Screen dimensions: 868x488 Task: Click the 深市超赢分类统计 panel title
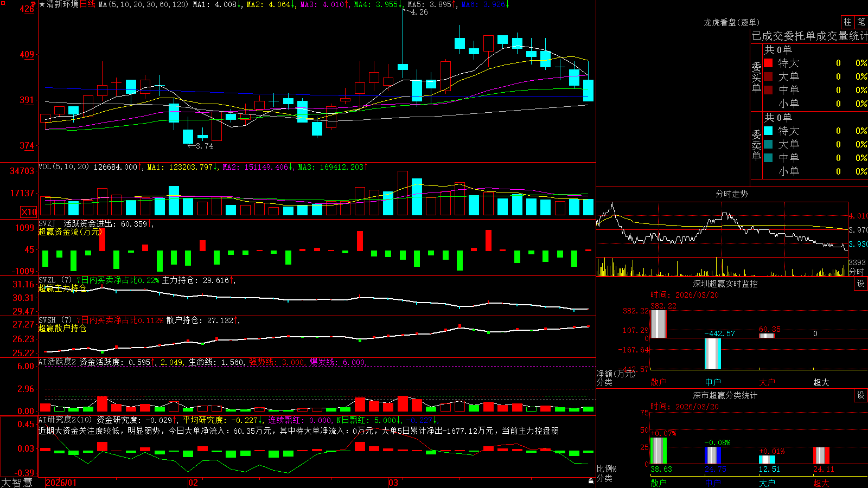pyautogui.click(x=725, y=395)
